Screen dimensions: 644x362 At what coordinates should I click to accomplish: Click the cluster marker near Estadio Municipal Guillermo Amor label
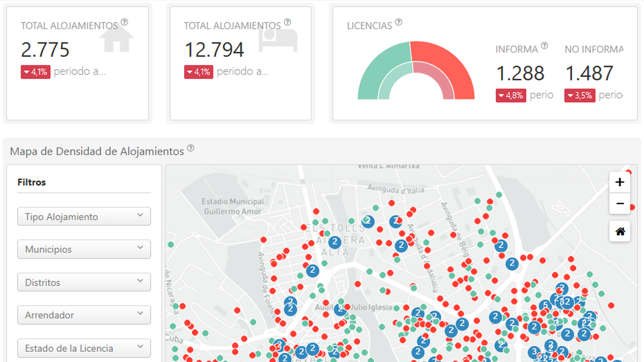click(335, 242)
